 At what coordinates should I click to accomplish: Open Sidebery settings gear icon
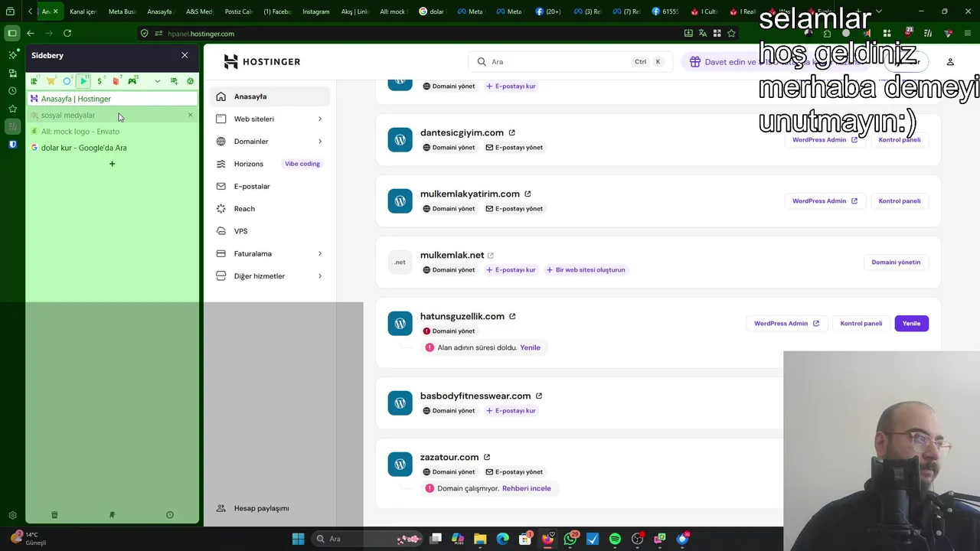191,81
